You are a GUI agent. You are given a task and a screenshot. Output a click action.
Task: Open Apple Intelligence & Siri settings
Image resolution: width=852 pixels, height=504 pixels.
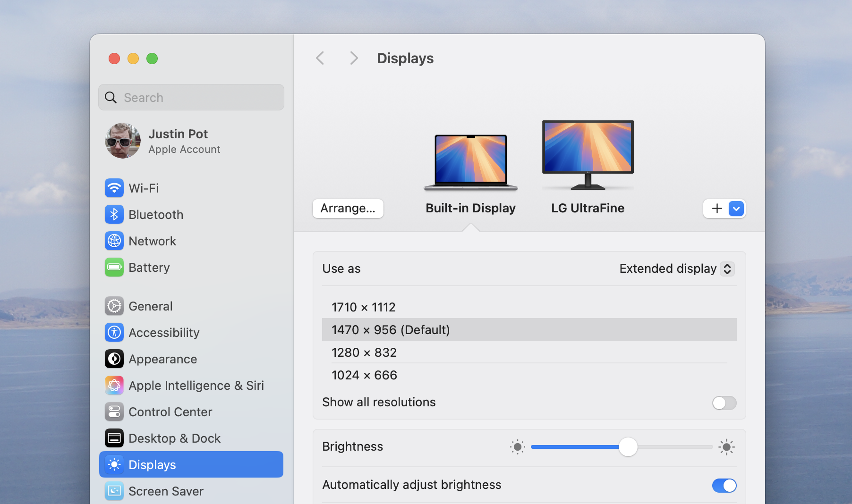191,385
